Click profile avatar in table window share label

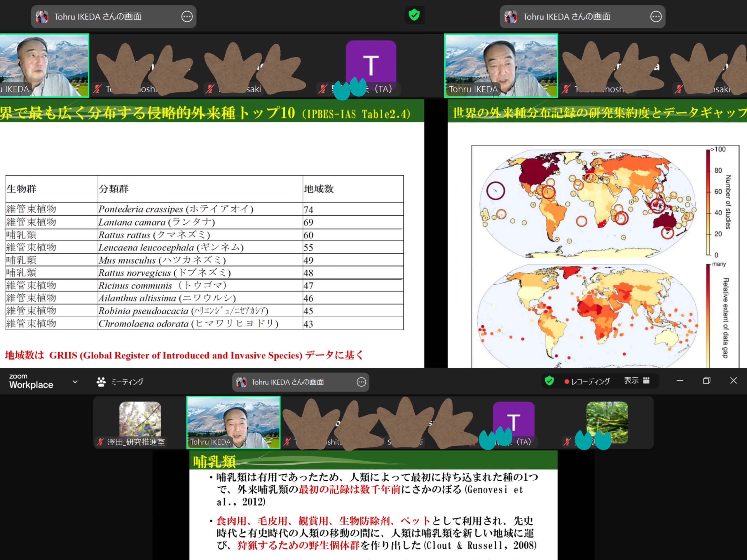coord(42,17)
